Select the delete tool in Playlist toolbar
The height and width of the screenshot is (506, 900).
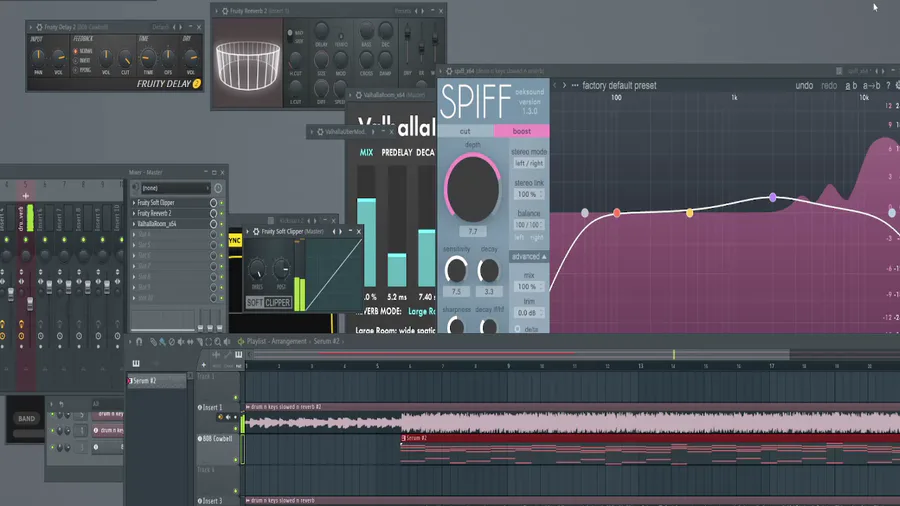172,341
